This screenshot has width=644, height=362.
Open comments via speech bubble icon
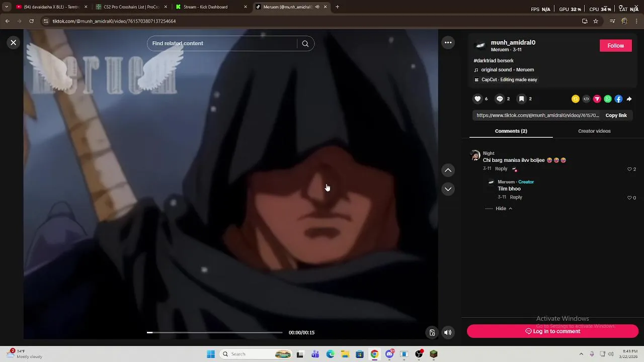[500, 99]
